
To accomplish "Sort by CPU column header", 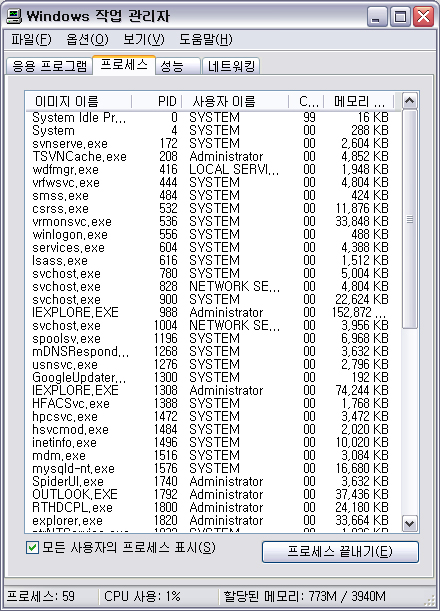I will click(x=306, y=101).
